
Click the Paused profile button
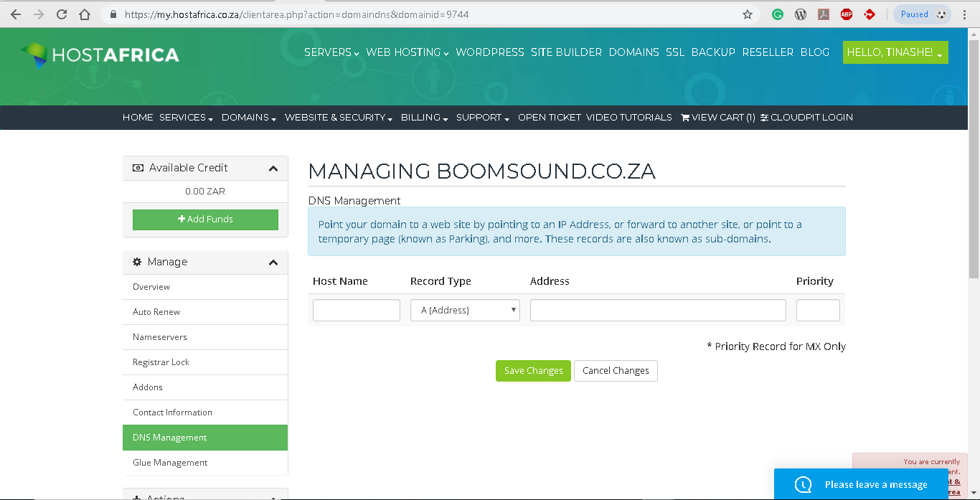pyautogui.click(x=923, y=14)
